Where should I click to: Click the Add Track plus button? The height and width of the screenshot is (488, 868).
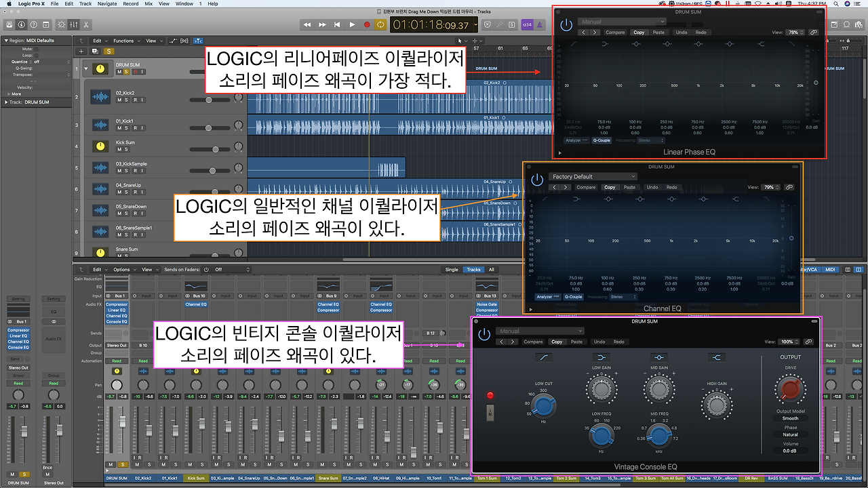(81, 51)
